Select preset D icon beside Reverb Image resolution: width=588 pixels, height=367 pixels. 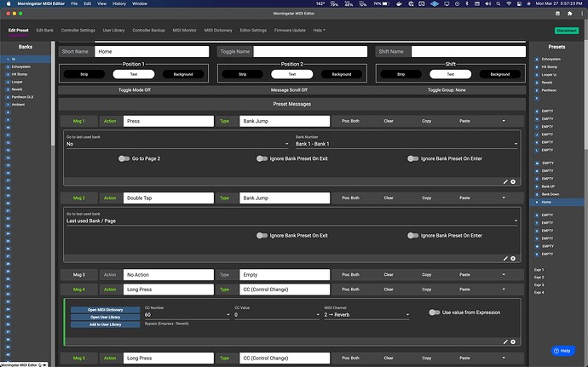coord(537,83)
